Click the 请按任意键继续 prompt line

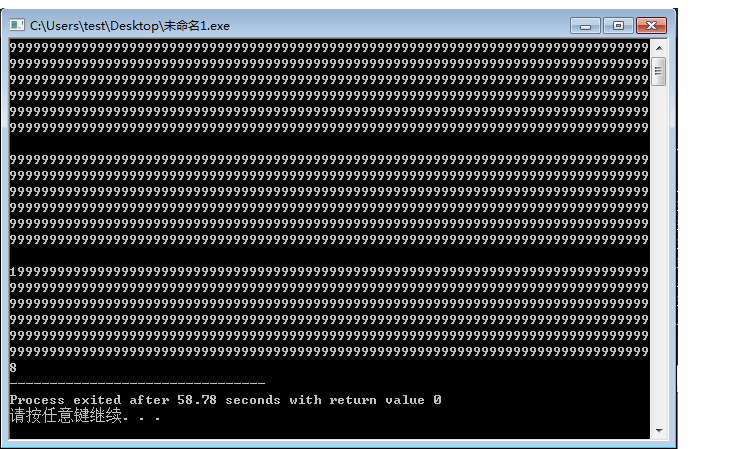click(66, 416)
